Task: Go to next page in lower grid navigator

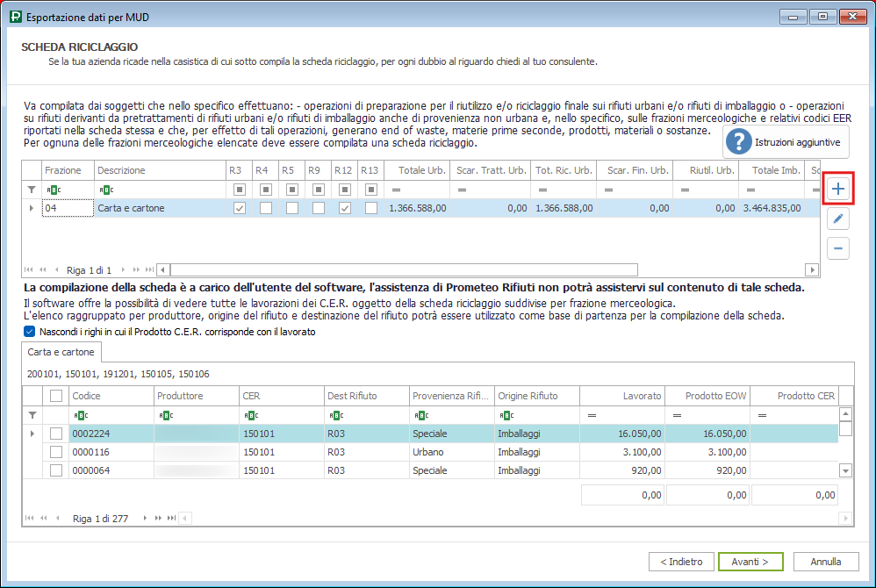Action: (x=158, y=518)
